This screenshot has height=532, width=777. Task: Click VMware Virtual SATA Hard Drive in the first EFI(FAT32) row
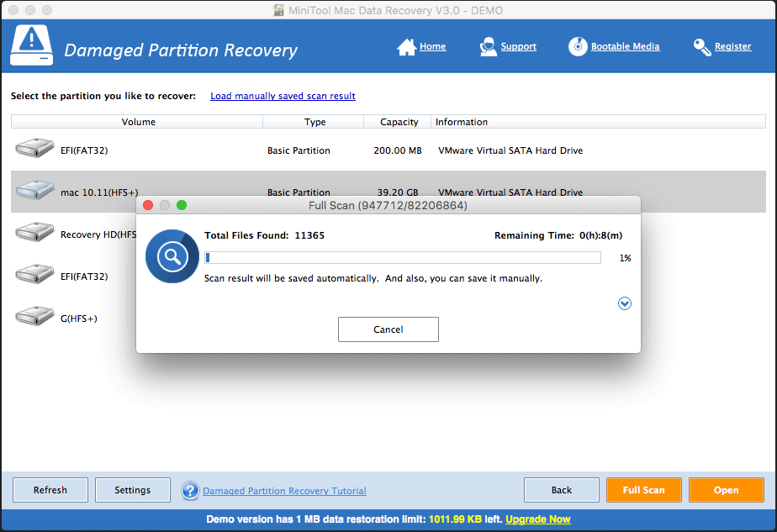[x=510, y=150]
